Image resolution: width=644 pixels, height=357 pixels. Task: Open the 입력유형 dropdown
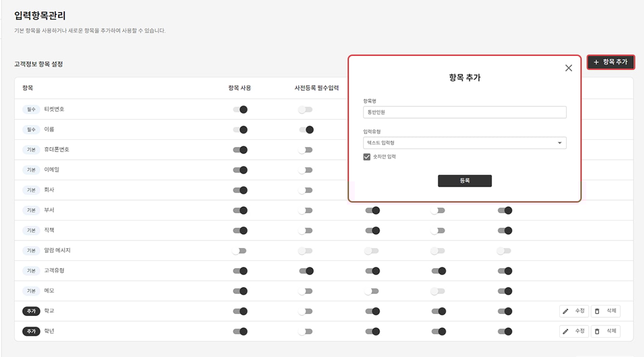tap(464, 143)
